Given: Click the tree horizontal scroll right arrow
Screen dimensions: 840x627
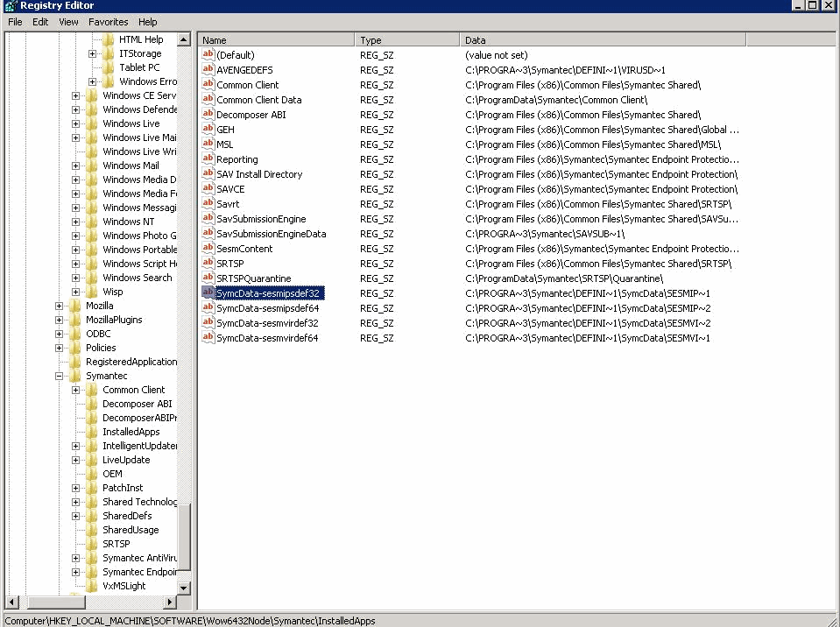Looking at the screenshot, I should 170,602.
